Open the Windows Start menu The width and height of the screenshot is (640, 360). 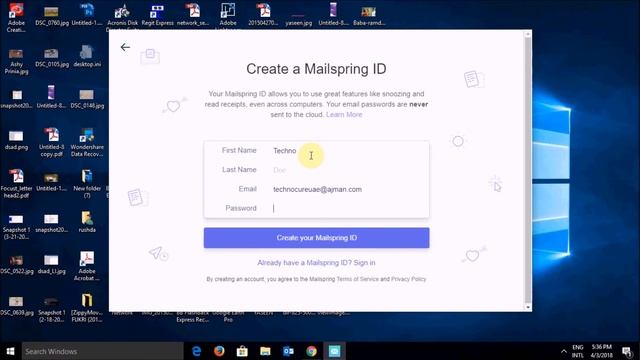click(x=11, y=351)
